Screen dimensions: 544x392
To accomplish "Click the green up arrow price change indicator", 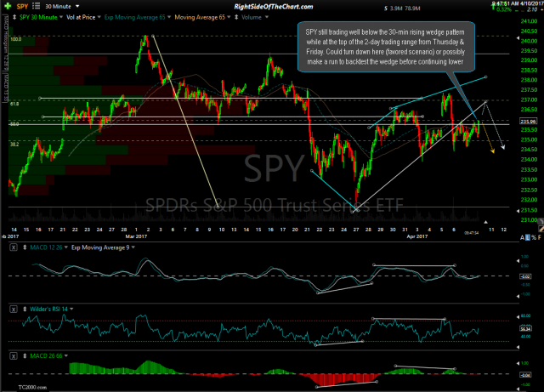I will 493,8.
